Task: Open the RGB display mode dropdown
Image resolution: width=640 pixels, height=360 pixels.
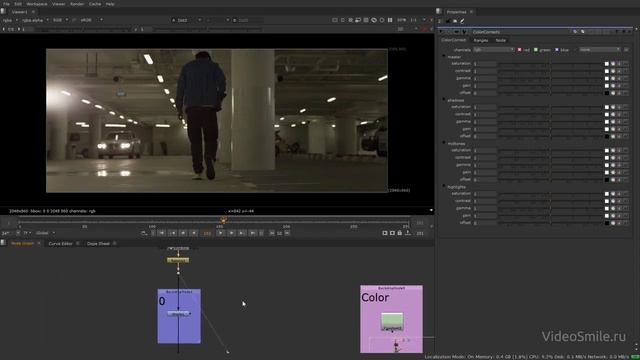Action: coord(60,20)
